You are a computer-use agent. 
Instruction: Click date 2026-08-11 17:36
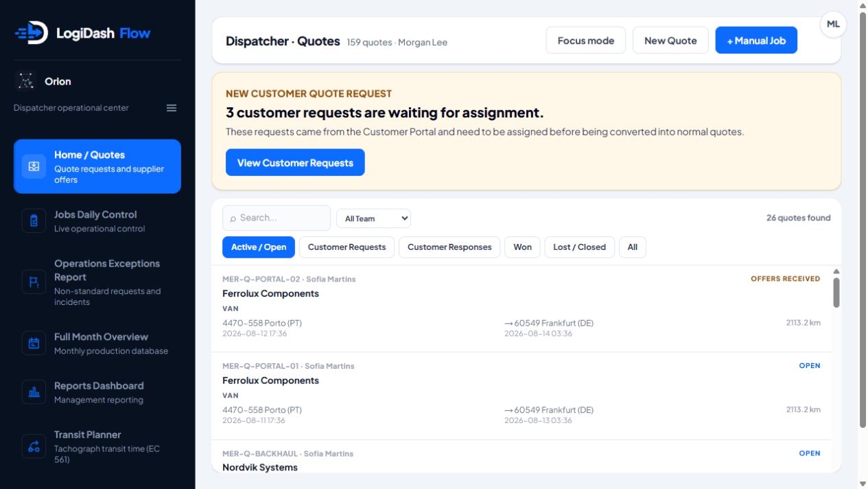click(254, 421)
